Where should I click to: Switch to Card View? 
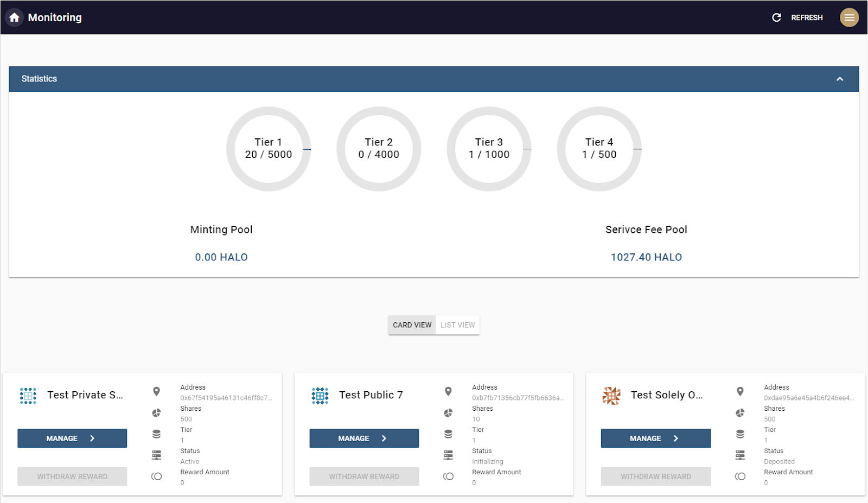[412, 325]
